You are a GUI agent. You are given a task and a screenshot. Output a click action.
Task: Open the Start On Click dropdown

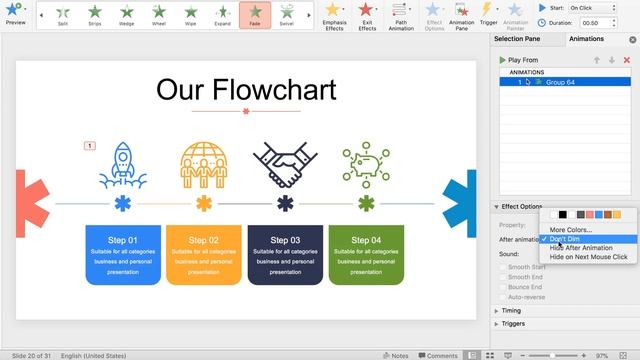tap(593, 8)
